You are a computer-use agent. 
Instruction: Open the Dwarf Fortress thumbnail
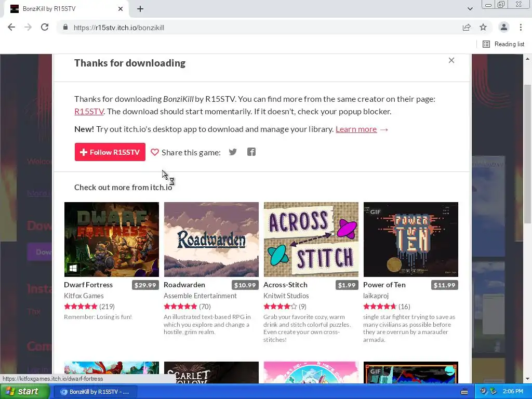coord(112,240)
